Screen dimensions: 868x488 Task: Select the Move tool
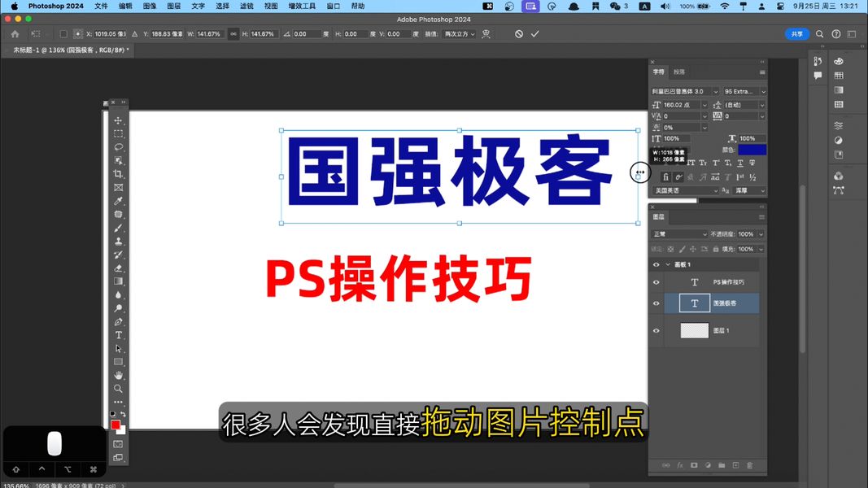[x=118, y=120]
